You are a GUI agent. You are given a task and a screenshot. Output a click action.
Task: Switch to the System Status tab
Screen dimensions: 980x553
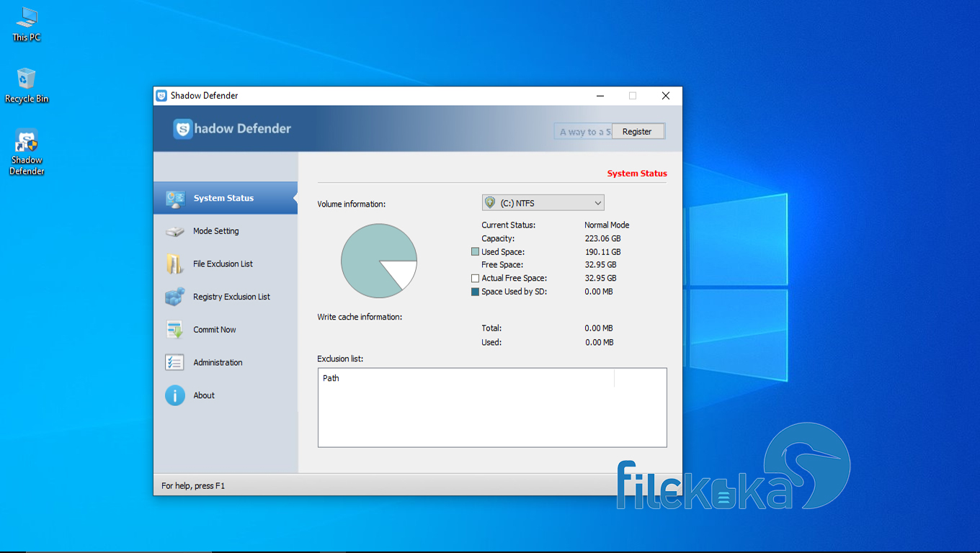coord(226,198)
